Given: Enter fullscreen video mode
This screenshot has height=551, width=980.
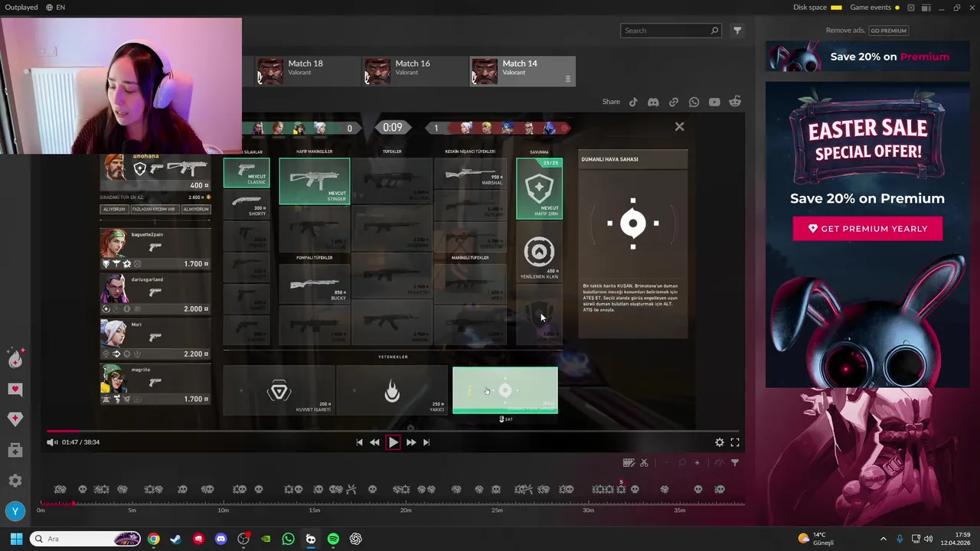Looking at the screenshot, I should 735,442.
